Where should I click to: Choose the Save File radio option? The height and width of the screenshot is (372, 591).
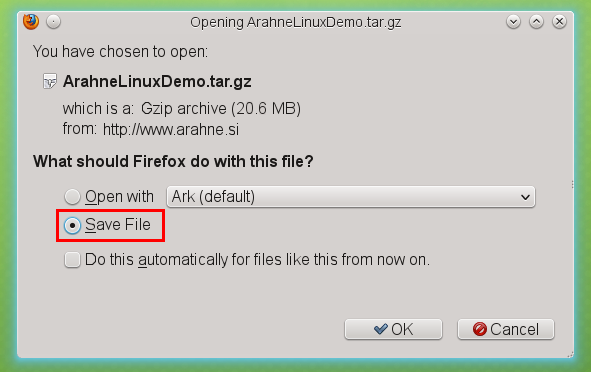72,225
